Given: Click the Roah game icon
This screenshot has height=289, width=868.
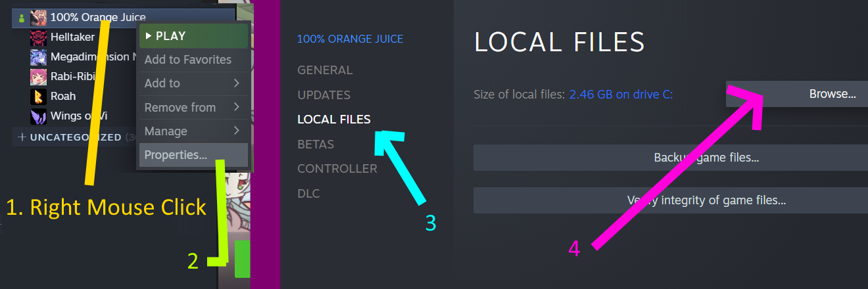Looking at the screenshot, I should click(38, 97).
